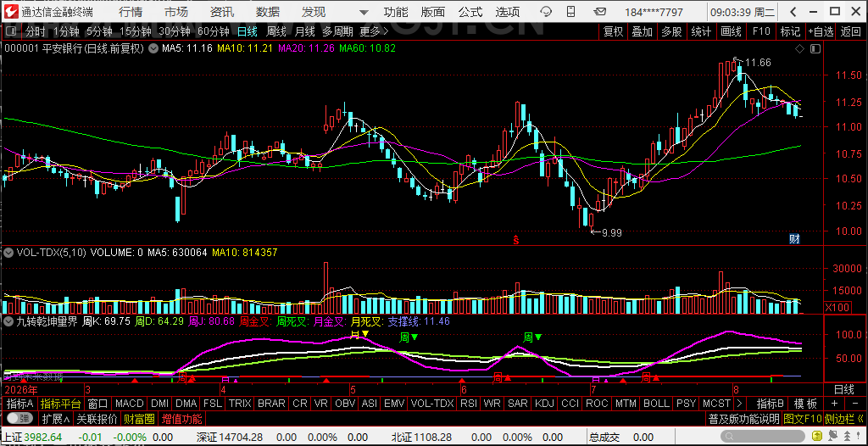Select the 指标A tab

pyautogui.click(x=19, y=404)
